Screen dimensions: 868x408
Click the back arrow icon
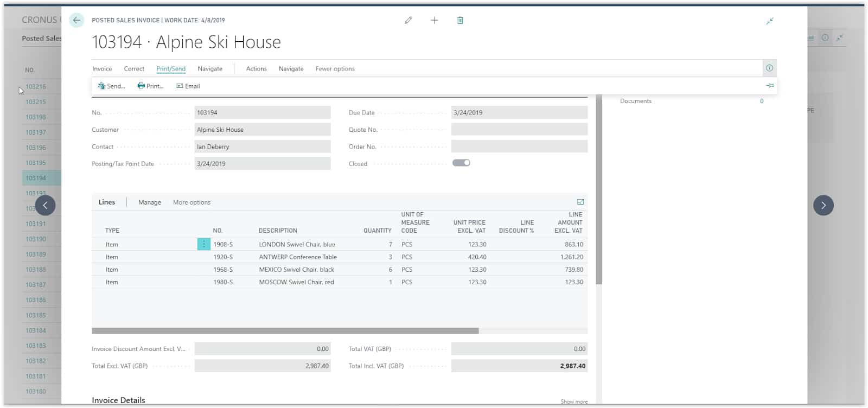point(76,20)
